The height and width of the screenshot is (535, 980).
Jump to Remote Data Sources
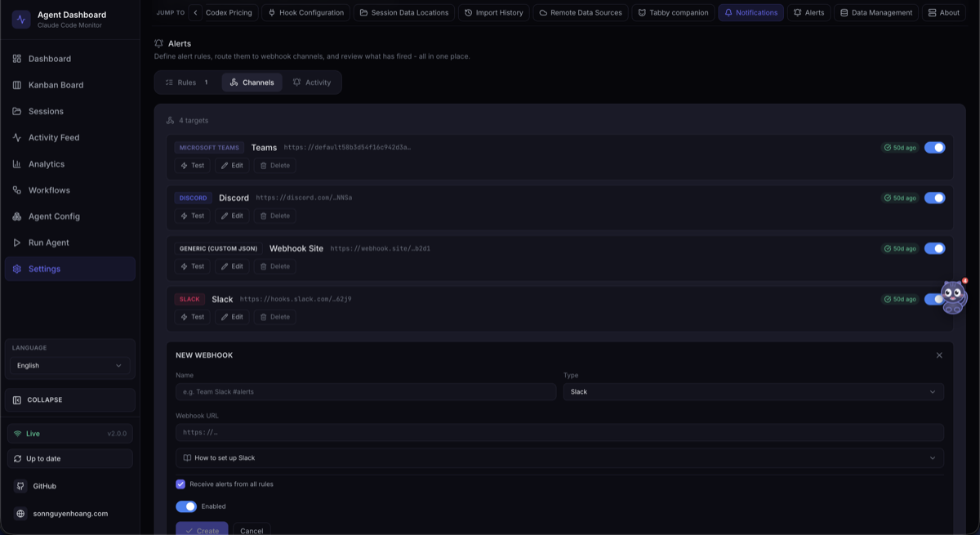(581, 12)
